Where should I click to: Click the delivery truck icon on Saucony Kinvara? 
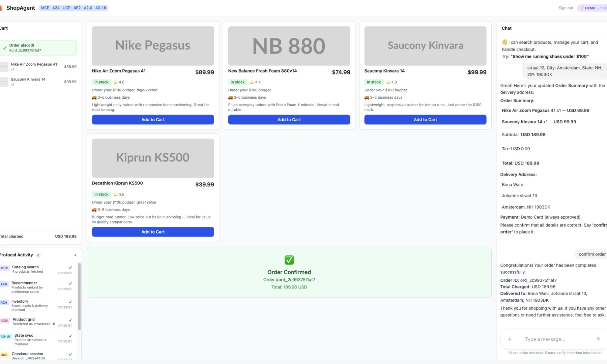point(367,97)
